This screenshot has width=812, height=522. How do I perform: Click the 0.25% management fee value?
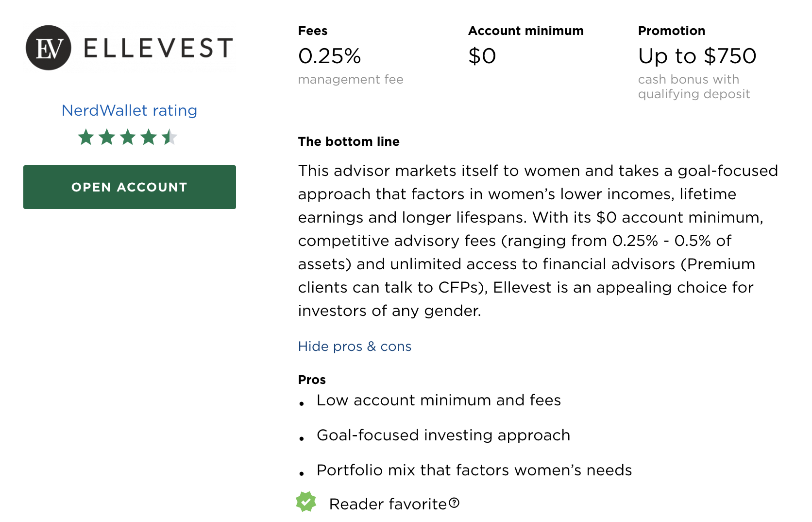coord(330,56)
